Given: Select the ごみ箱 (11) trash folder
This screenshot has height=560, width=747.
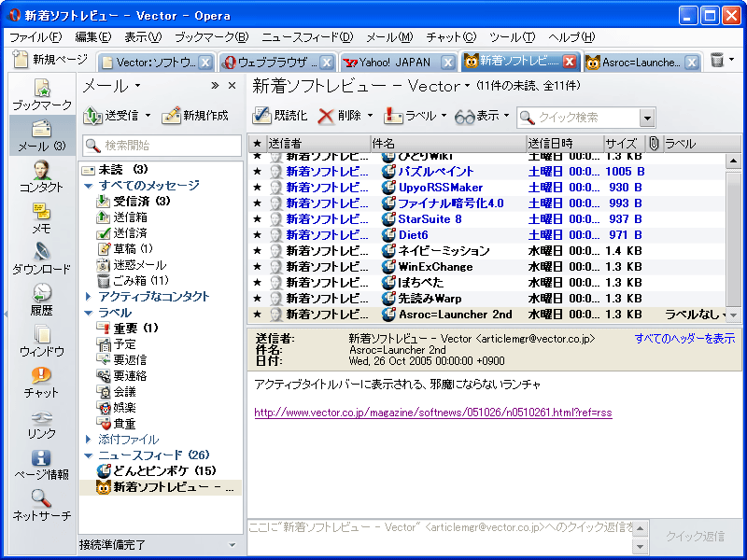Looking at the screenshot, I should [x=133, y=281].
